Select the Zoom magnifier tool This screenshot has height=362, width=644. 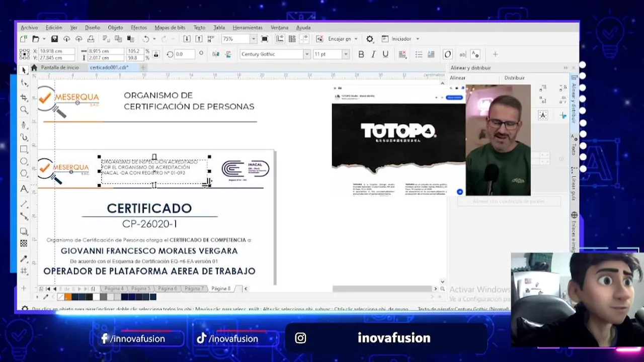(24, 110)
